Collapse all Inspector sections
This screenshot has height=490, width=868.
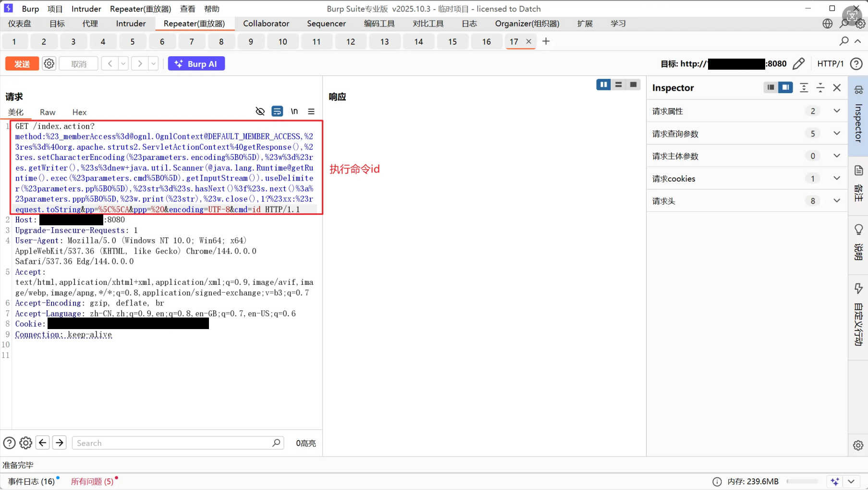click(820, 87)
